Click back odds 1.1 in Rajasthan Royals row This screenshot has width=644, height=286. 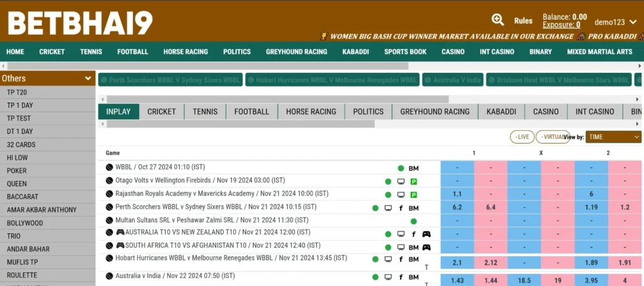[x=457, y=194]
